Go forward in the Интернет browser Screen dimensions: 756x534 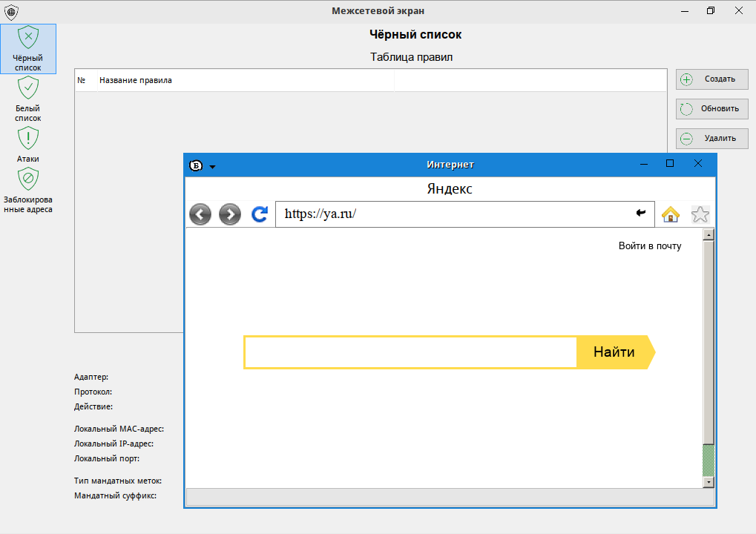pos(230,214)
